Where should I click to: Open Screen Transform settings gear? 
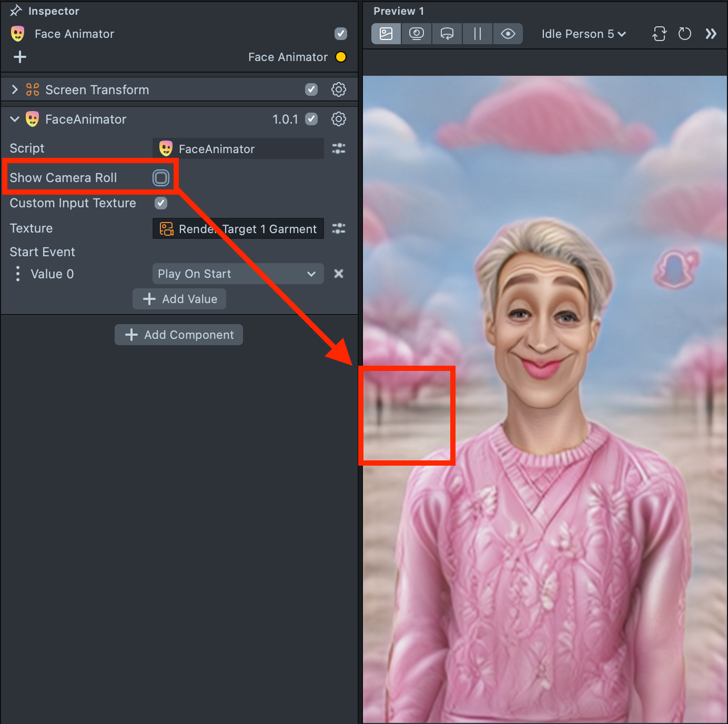[338, 89]
